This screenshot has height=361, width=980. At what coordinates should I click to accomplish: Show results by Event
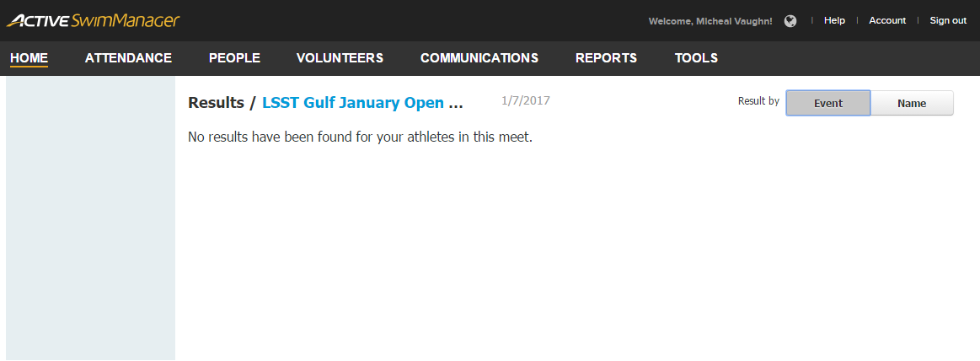tap(828, 103)
